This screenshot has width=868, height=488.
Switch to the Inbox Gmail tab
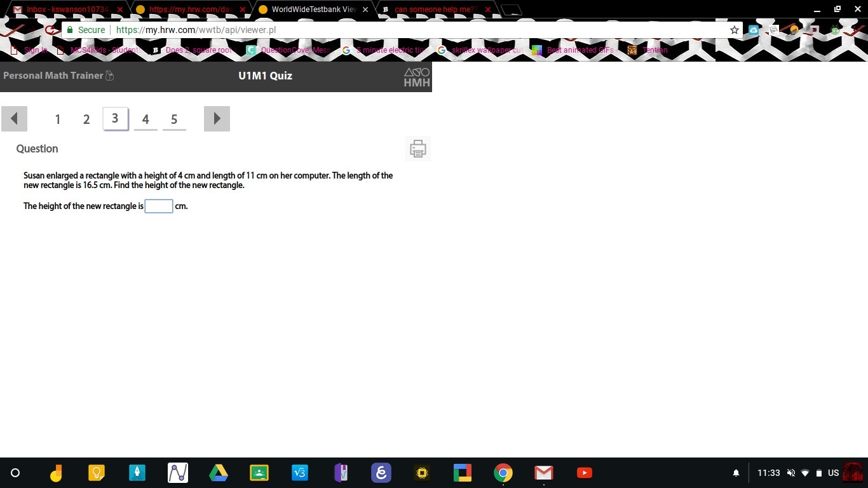pos(67,10)
